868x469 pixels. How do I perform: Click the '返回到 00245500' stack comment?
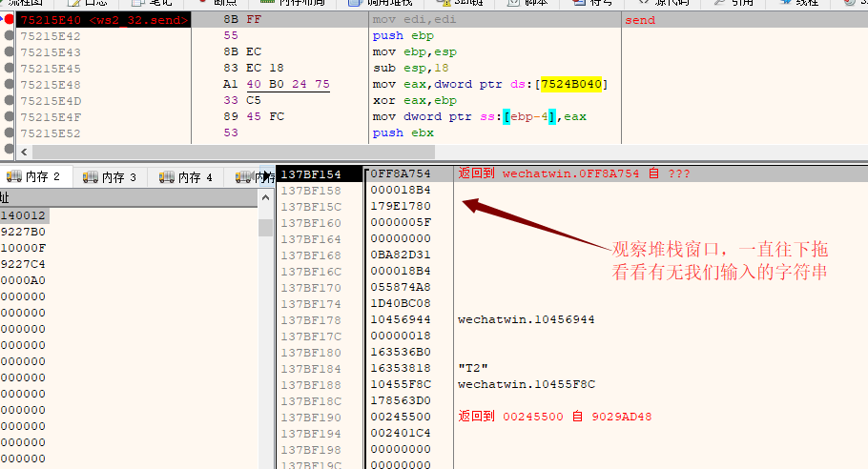[555, 417]
